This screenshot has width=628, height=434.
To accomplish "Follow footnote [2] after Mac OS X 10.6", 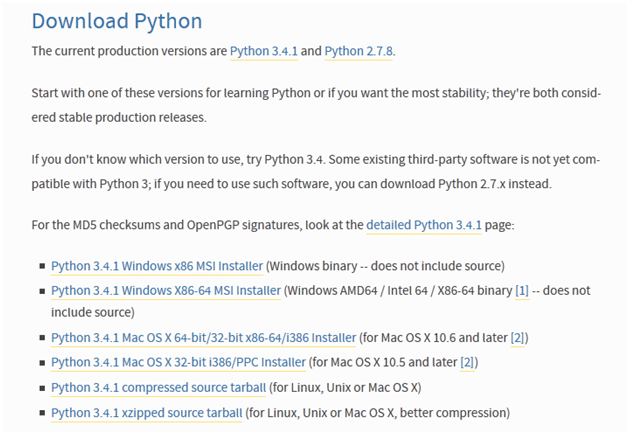I will pos(517,338).
